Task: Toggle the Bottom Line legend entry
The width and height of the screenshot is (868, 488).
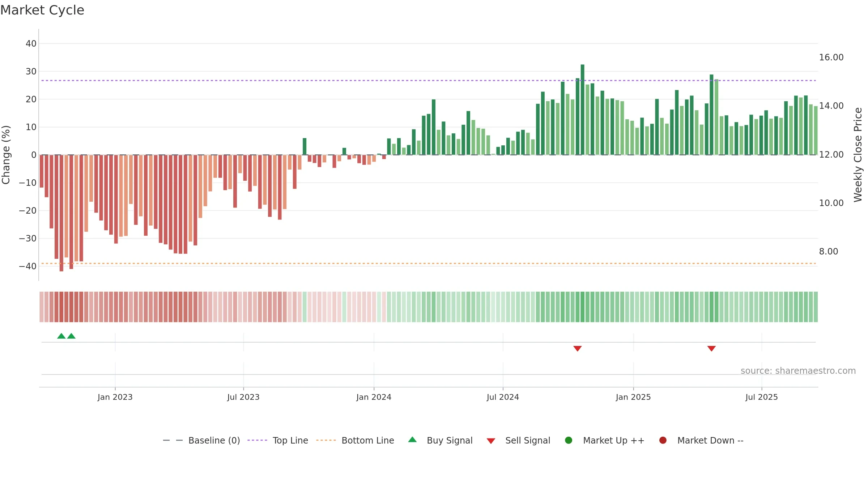Action: point(355,440)
